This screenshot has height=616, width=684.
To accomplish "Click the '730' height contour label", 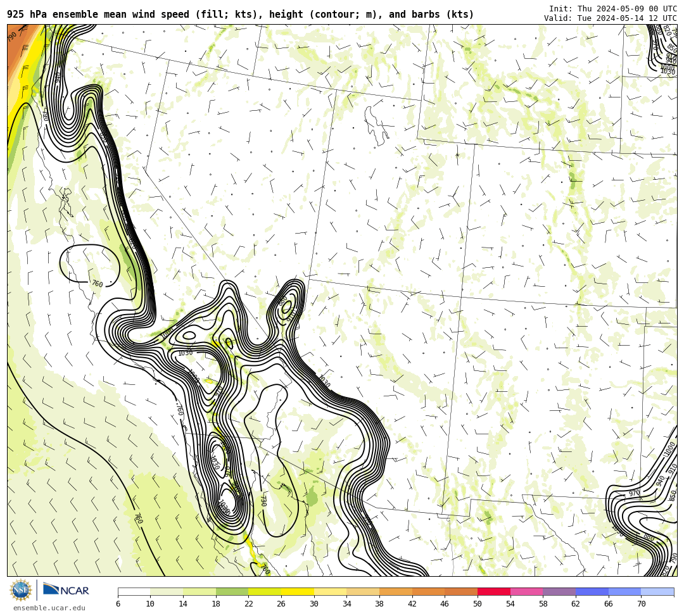I will 263,500.
